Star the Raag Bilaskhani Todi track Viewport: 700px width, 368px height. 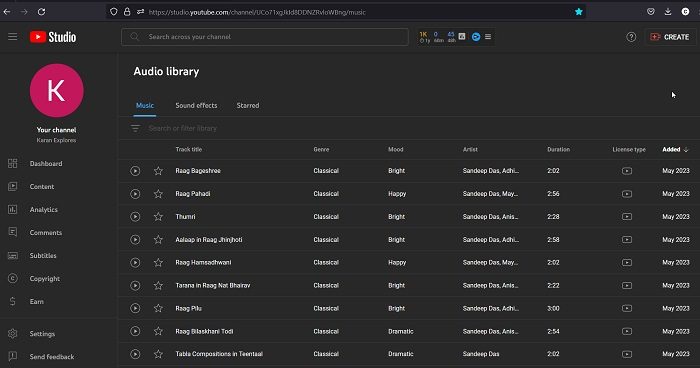(158, 331)
